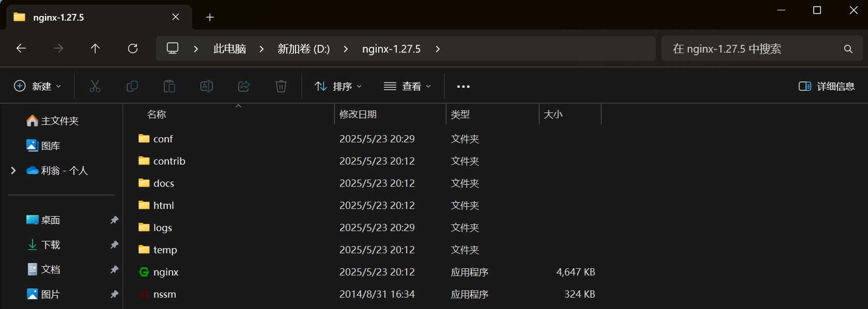The image size is (868, 309).
Task: Select the conf folder name
Action: pos(163,139)
